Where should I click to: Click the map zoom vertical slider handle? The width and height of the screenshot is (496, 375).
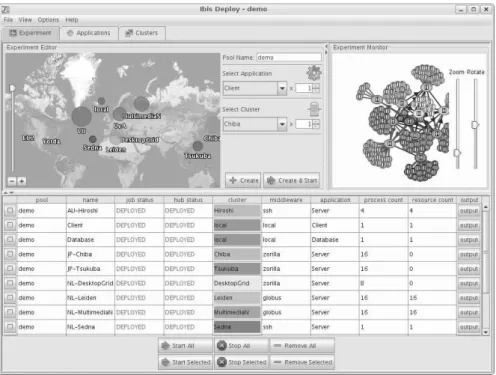12,88
